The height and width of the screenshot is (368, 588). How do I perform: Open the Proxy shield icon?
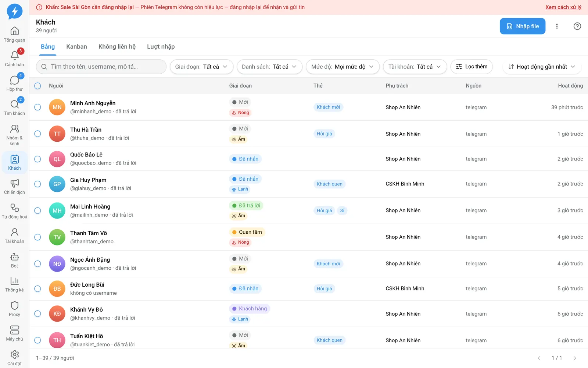click(14, 305)
